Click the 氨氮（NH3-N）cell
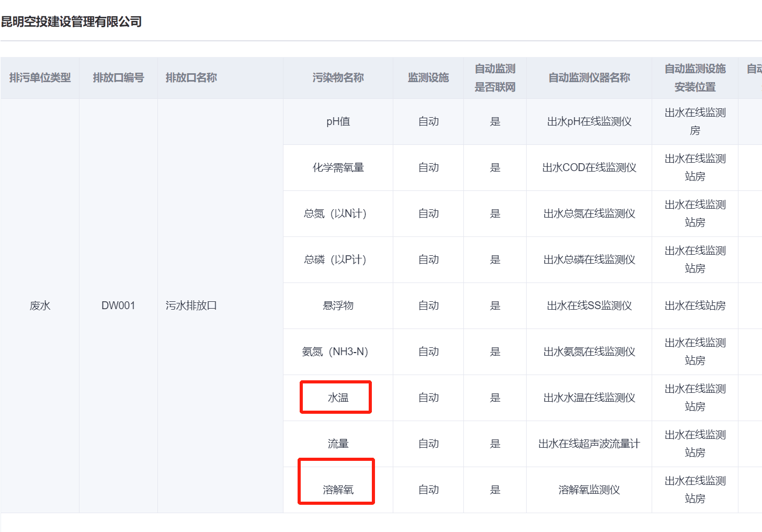The width and height of the screenshot is (762, 532). (338, 352)
